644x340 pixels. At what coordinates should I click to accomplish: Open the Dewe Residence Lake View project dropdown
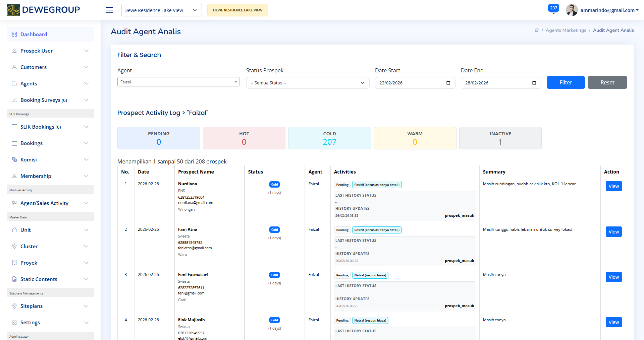tap(161, 10)
